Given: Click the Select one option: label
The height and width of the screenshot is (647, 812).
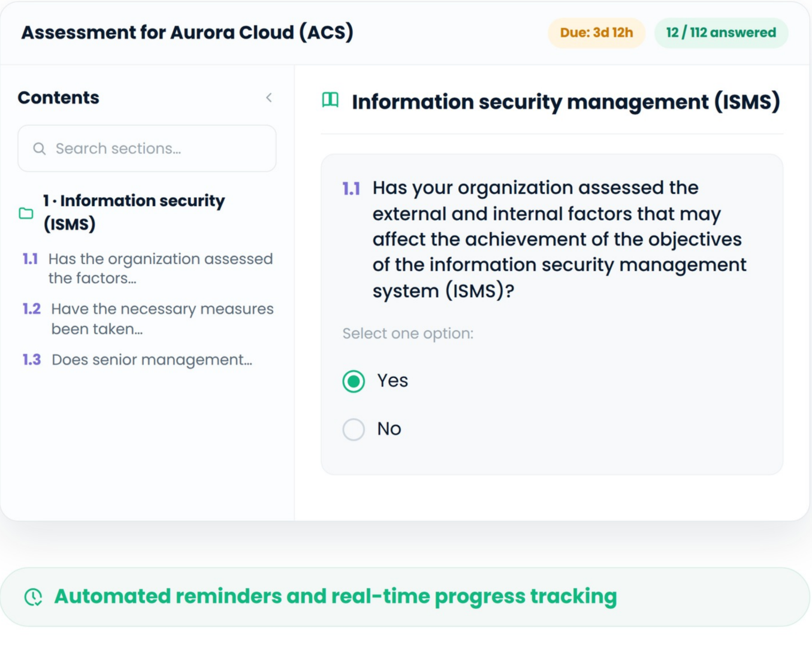Looking at the screenshot, I should 407,333.
